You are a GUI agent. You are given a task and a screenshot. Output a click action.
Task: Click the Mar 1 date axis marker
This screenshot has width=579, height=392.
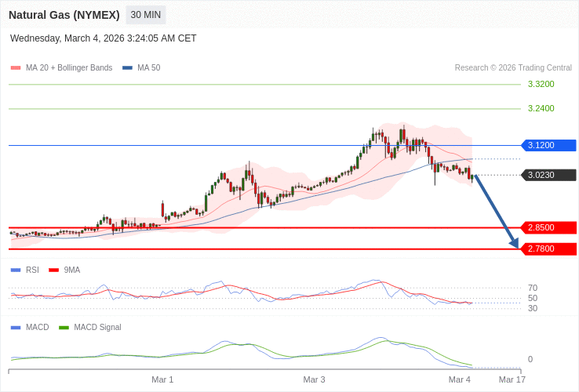point(162,379)
